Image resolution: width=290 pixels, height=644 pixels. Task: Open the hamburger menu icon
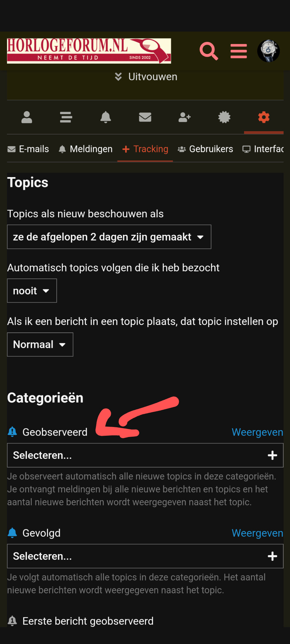[239, 51]
